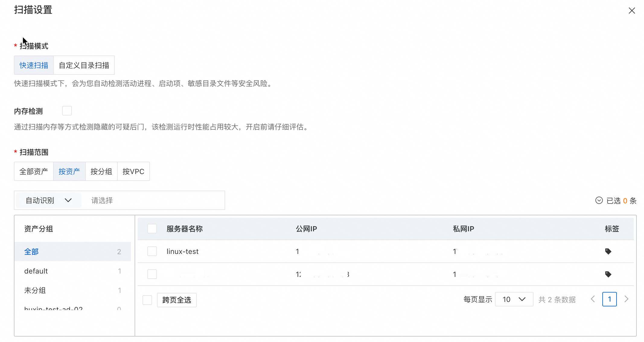Click the tag icon in the second server row

click(608, 274)
